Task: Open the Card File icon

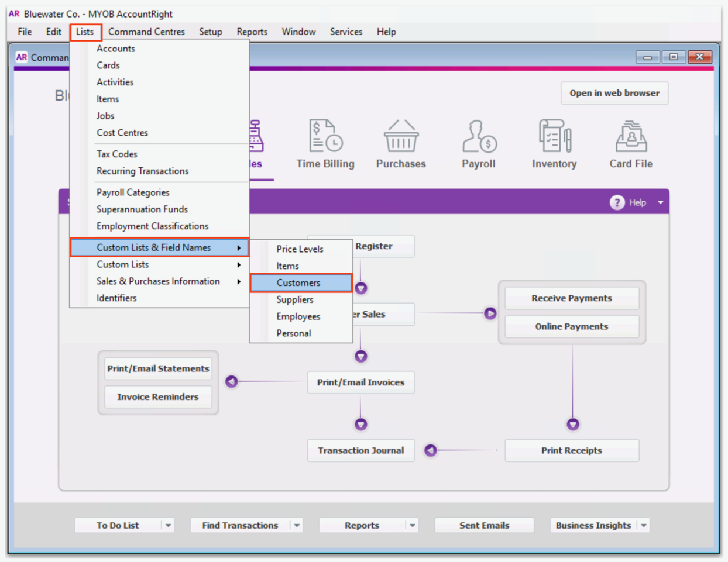Action: (631, 136)
